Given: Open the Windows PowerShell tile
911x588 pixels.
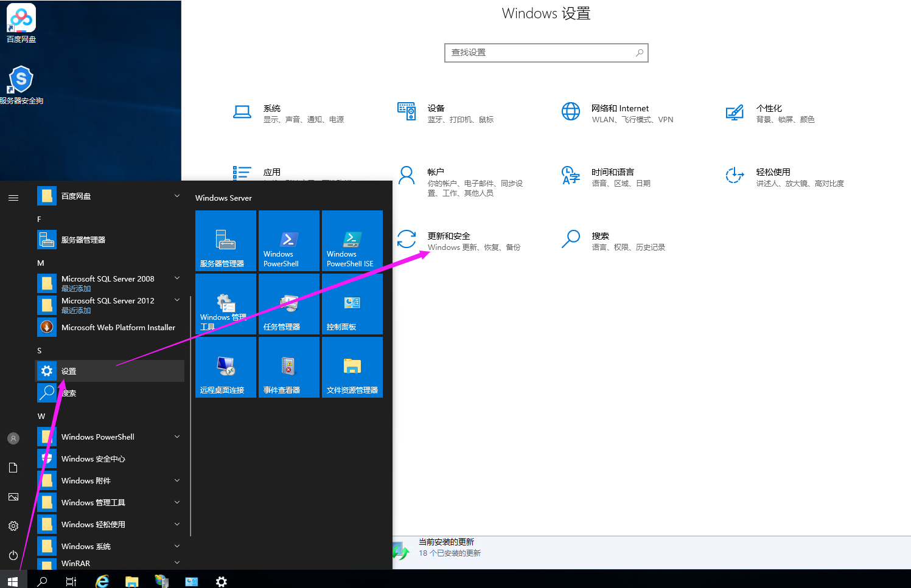Looking at the screenshot, I should (x=288, y=241).
